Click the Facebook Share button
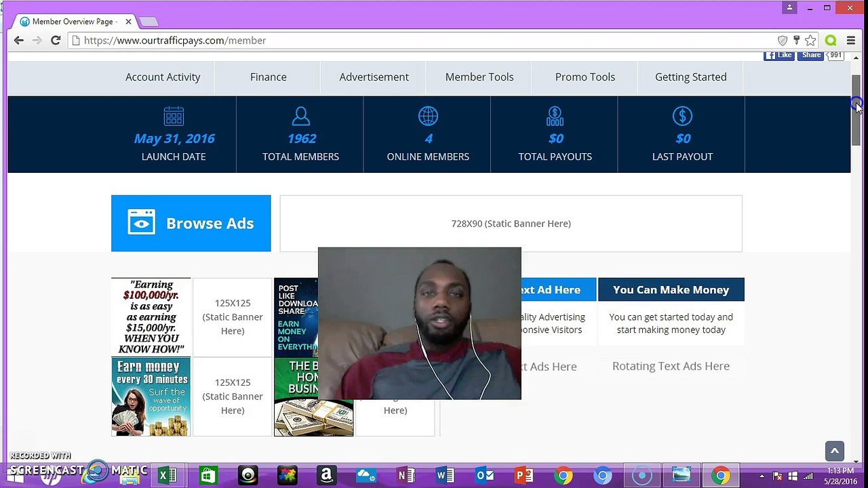The width and height of the screenshot is (868, 488). [810, 56]
